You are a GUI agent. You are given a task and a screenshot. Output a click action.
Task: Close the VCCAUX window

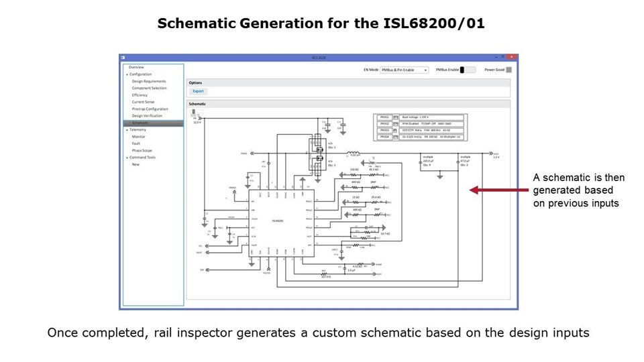pyautogui.click(x=511, y=57)
